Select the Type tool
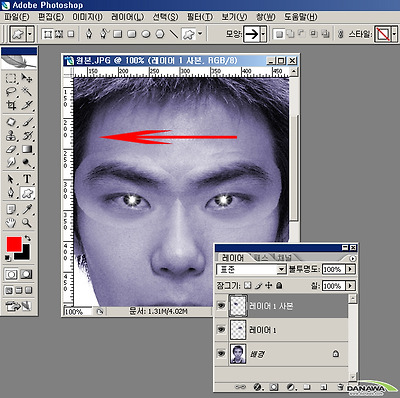 27,179
